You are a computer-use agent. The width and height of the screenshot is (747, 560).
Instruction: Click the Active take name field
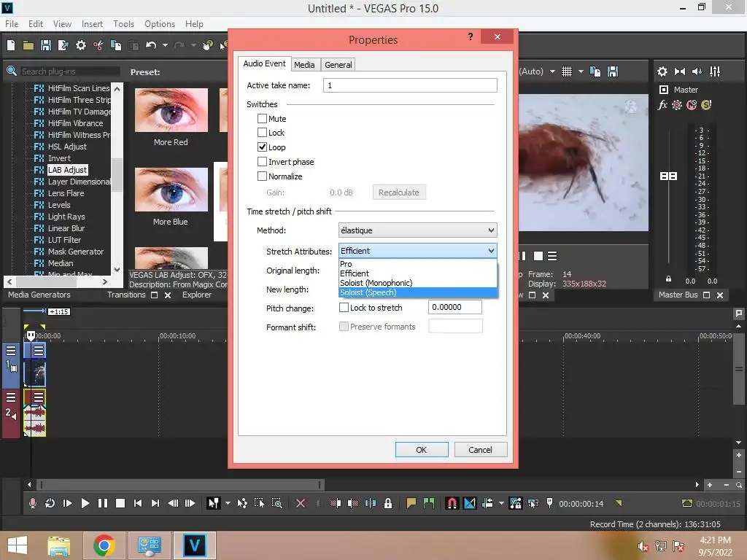pyautogui.click(x=410, y=85)
